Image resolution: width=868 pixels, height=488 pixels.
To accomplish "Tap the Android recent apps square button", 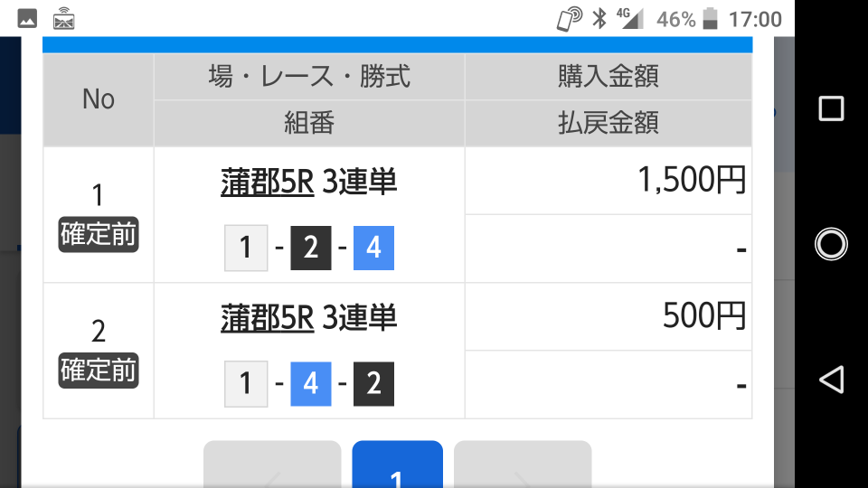I will coord(831,108).
